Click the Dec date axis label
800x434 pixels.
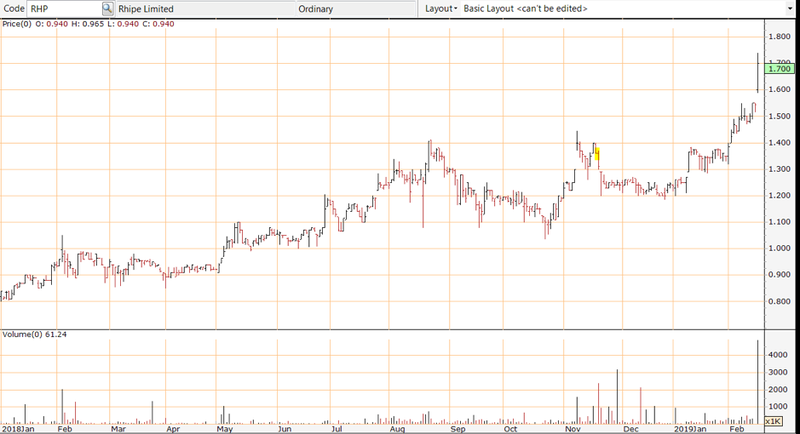coord(631,429)
